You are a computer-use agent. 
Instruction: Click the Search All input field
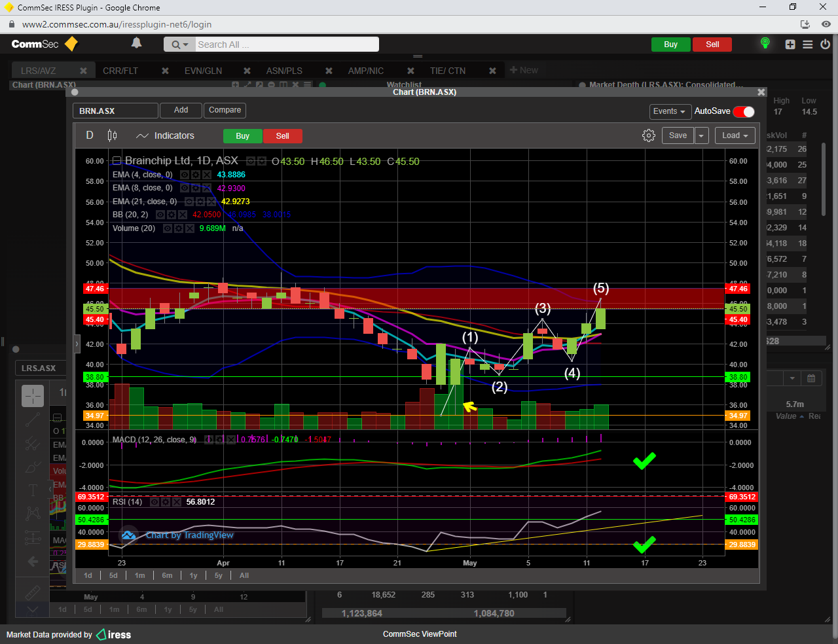287,45
